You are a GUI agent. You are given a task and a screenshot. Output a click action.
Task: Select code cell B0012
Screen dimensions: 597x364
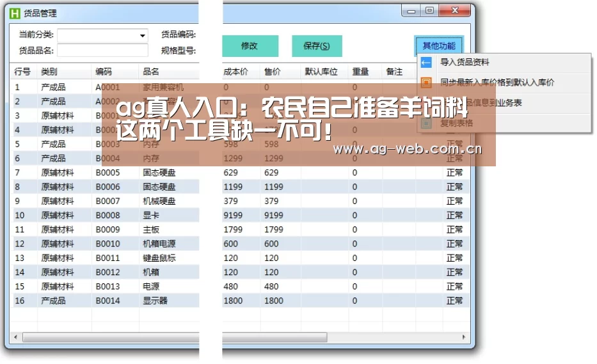click(x=107, y=273)
